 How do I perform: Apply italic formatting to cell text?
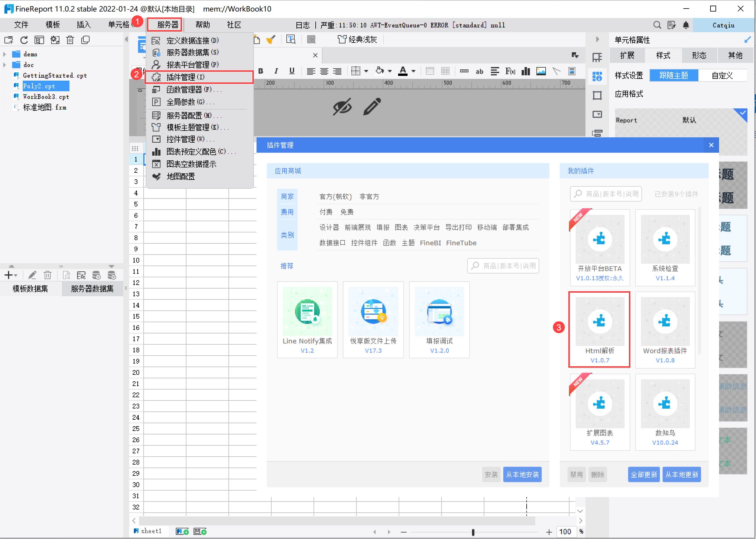(x=276, y=71)
